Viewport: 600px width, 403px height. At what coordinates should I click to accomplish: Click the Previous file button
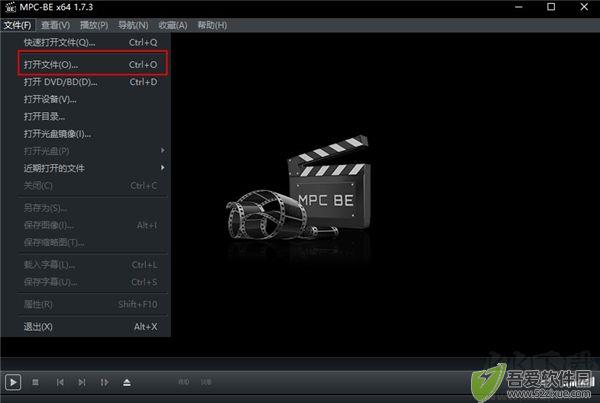pyautogui.click(x=60, y=382)
